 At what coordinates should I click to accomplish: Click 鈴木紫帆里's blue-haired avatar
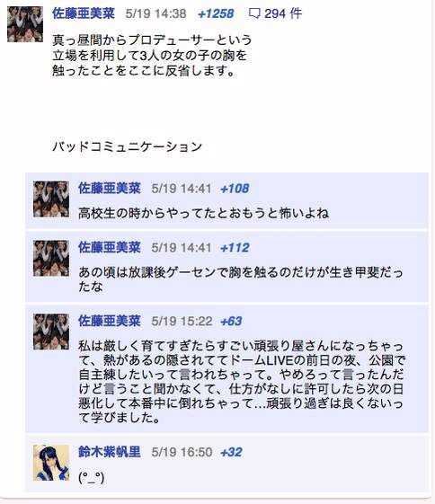pyautogui.click(x=51, y=463)
